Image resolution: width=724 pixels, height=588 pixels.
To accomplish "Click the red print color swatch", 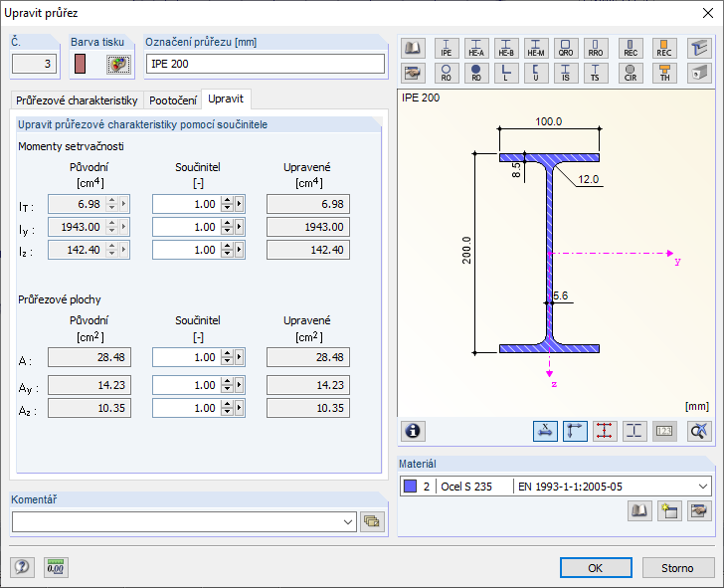I will point(80,64).
